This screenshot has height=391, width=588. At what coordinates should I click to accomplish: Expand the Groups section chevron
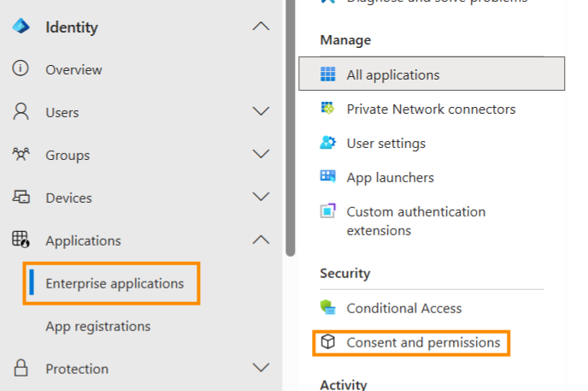tap(262, 155)
